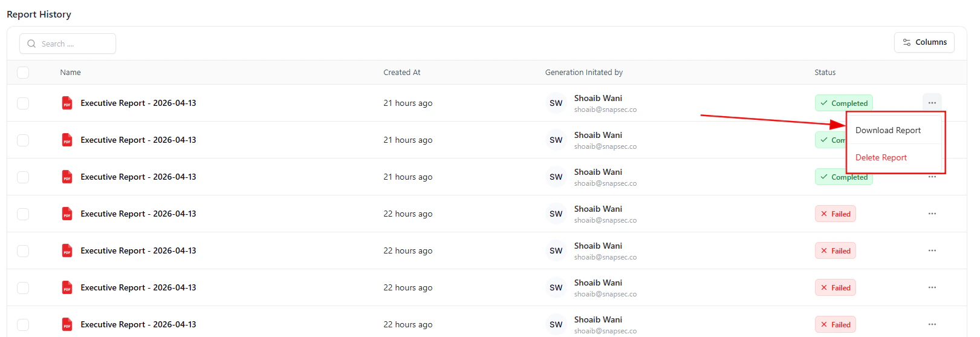Click the Completed badge in the third row

coord(843,178)
